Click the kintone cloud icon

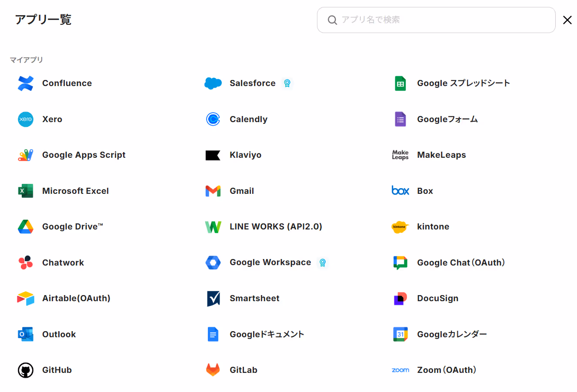click(400, 227)
